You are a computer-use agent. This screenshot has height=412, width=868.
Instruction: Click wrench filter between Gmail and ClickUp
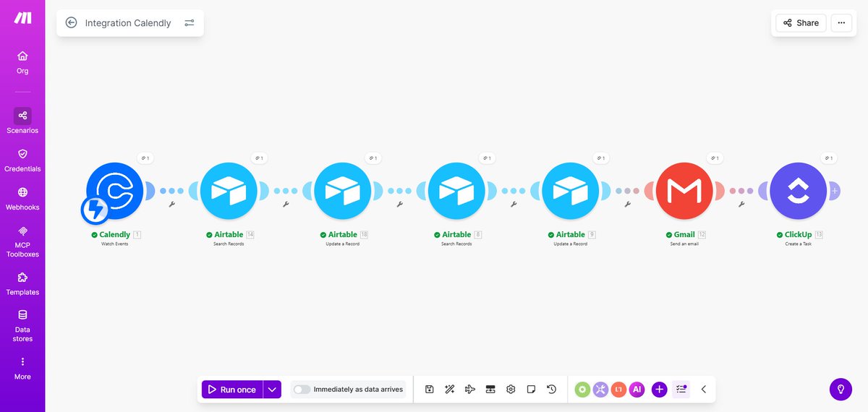tap(741, 205)
